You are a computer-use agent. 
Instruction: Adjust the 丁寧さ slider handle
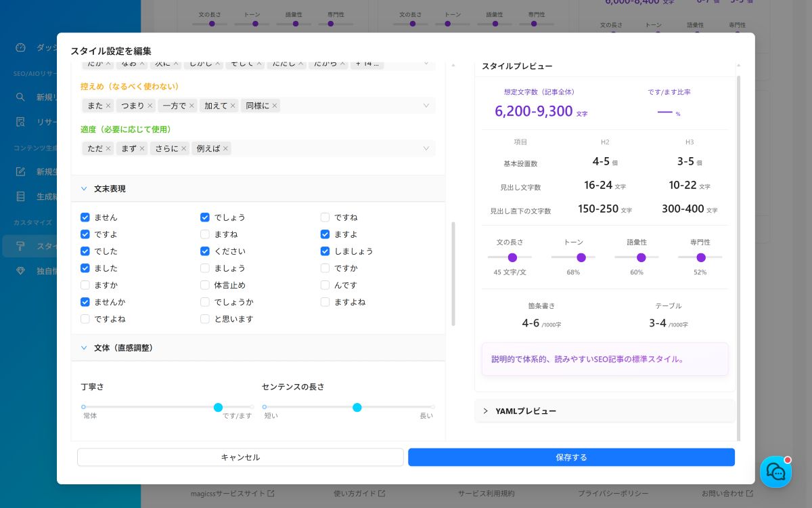pyautogui.click(x=218, y=408)
